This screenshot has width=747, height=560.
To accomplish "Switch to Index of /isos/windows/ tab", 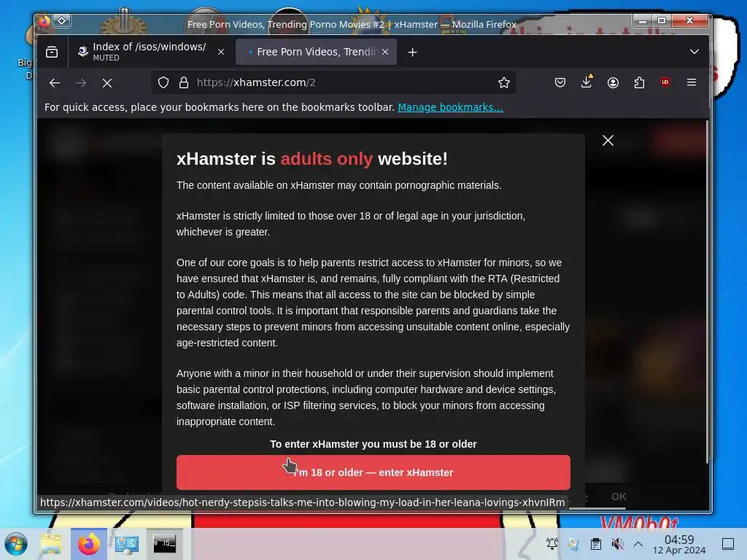I will pos(150,52).
